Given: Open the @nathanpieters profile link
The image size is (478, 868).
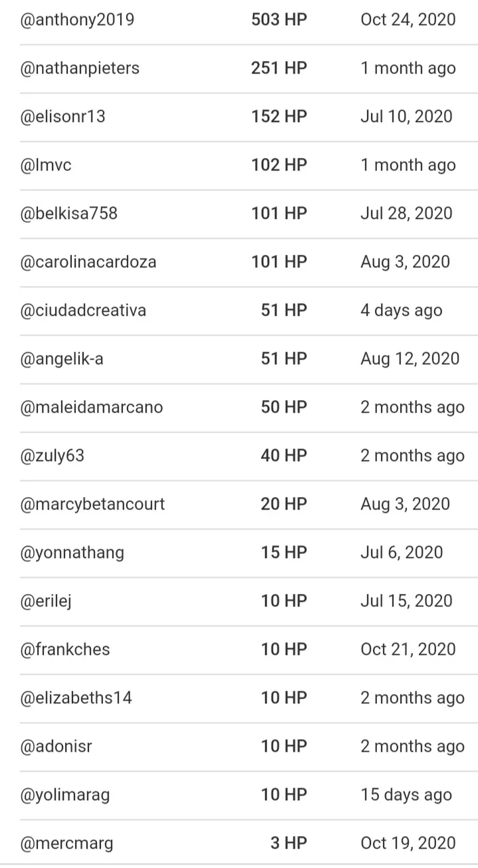Looking at the screenshot, I should tap(80, 68).
